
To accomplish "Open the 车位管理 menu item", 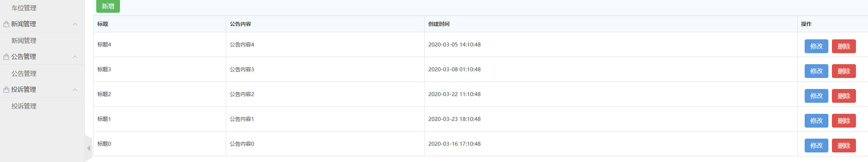I will 24,8.
